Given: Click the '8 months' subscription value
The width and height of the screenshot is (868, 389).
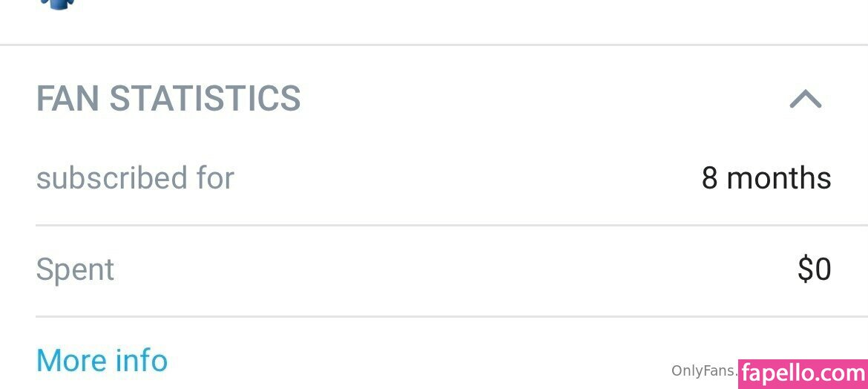Looking at the screenshot, I should click(766, 178).
